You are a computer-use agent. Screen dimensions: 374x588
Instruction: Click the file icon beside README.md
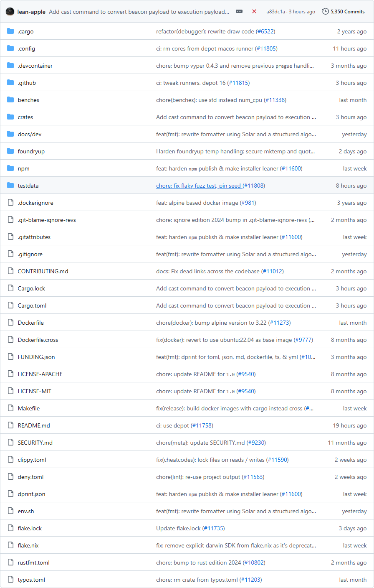coord(10,425)
